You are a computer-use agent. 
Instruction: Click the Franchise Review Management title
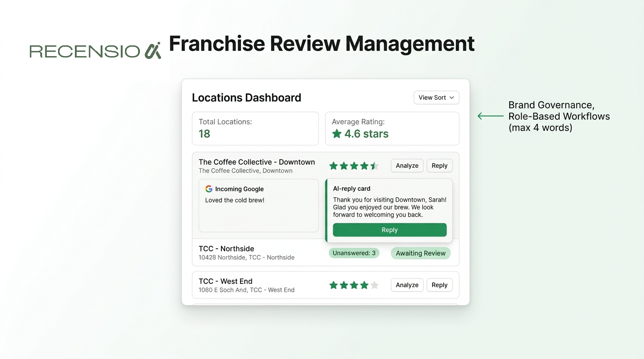[322, 43]
